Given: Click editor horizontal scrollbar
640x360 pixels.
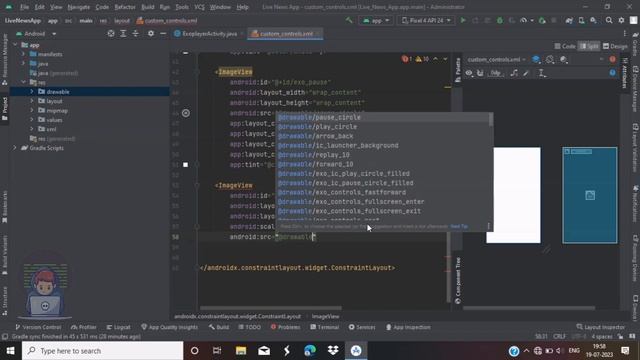Looking at the screenshot, I should [x=271, y=308].
